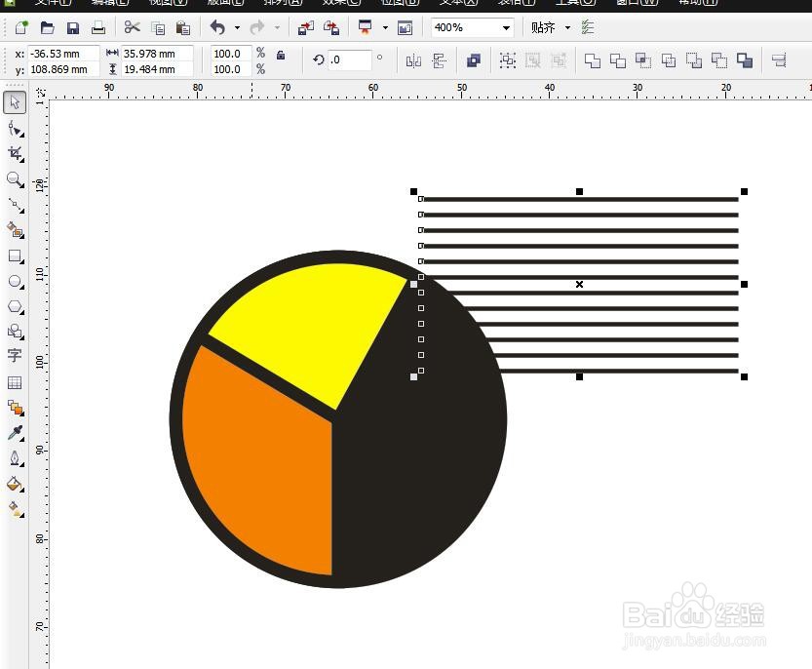Select the Ellipse tool
This screenshot has height=669, width=812.
[x=15, y=282]
